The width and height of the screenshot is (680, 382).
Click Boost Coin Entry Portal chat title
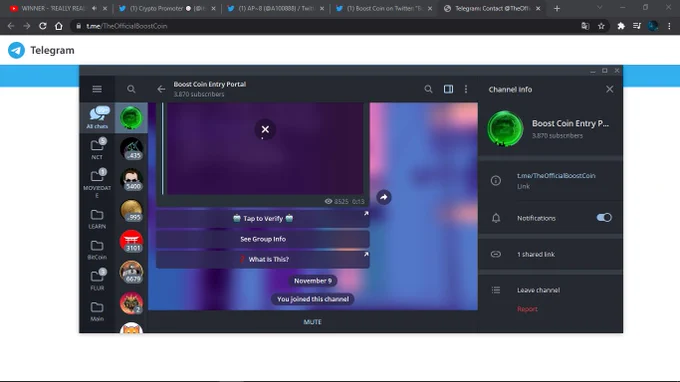tap(209, 84)
